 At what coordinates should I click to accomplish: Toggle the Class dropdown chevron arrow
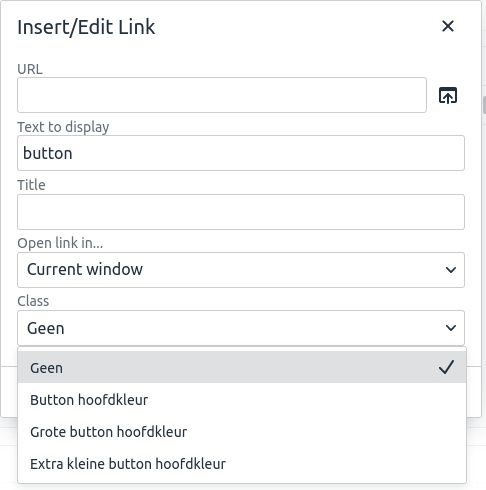[x=451, y=328]
